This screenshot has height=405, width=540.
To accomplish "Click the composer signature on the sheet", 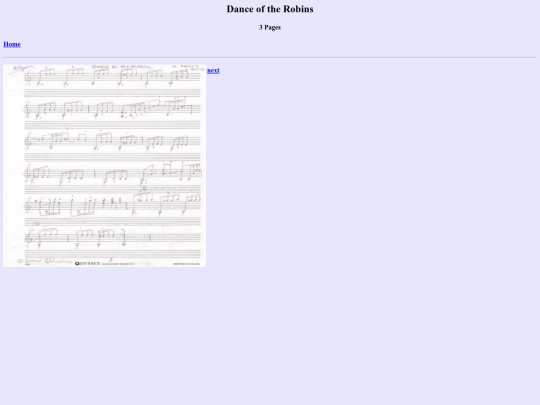I will point(188,67).
